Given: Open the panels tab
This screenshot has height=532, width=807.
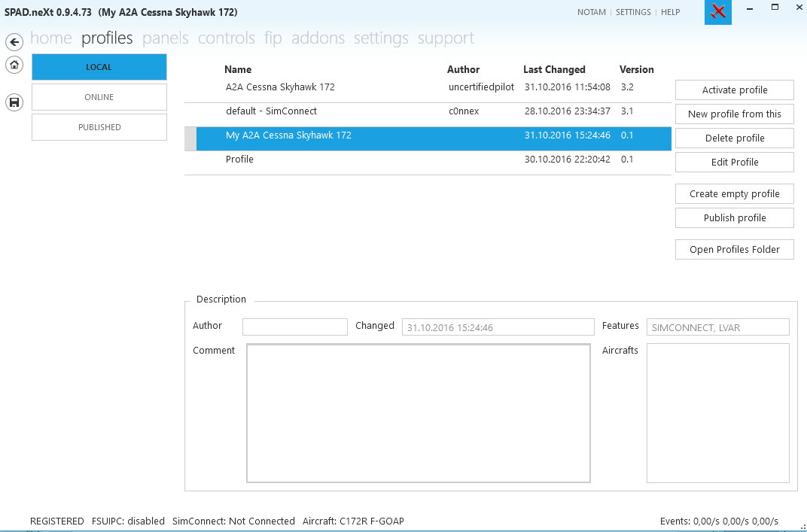Looking at the screenshot, I should coord(166,38).
